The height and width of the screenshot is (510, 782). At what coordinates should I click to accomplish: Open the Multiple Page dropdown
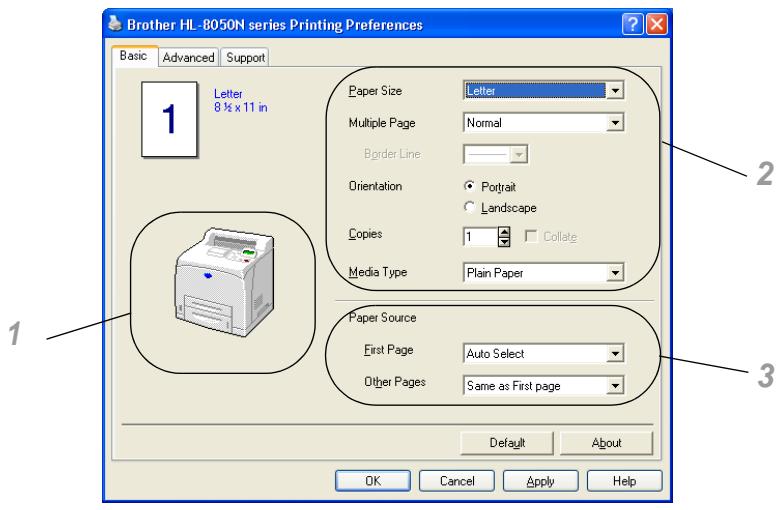615,123
